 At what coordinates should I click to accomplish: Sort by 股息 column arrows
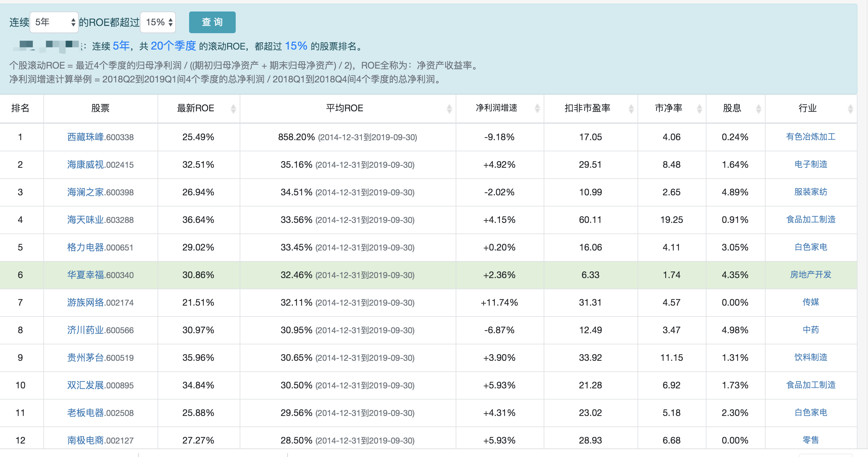(x=758, y=109)
